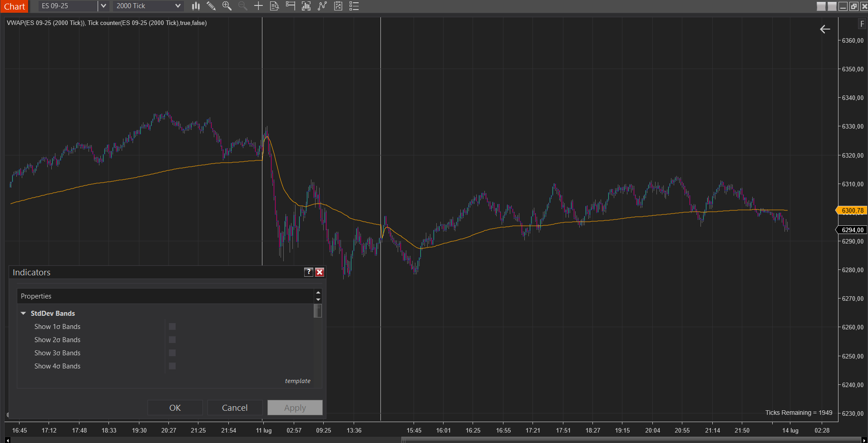868x443 pixels.
Task: Click the '11 lug' date label on time axis
Action: pos(264,430)
